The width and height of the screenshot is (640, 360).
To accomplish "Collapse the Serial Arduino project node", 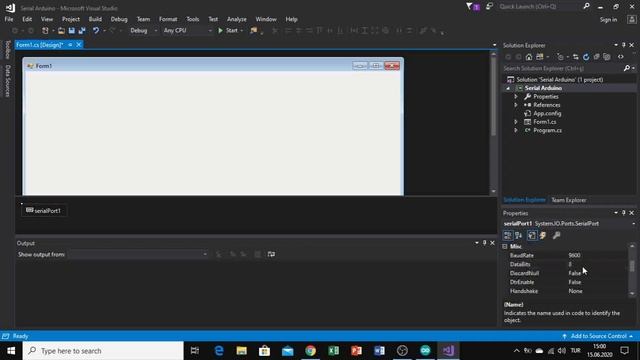I will click(x=508, y=88).
